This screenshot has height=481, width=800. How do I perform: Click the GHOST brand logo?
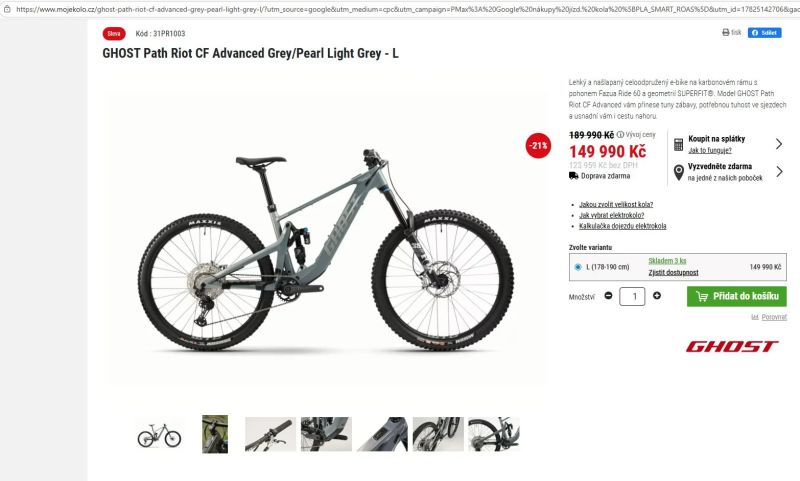[732, 347]
